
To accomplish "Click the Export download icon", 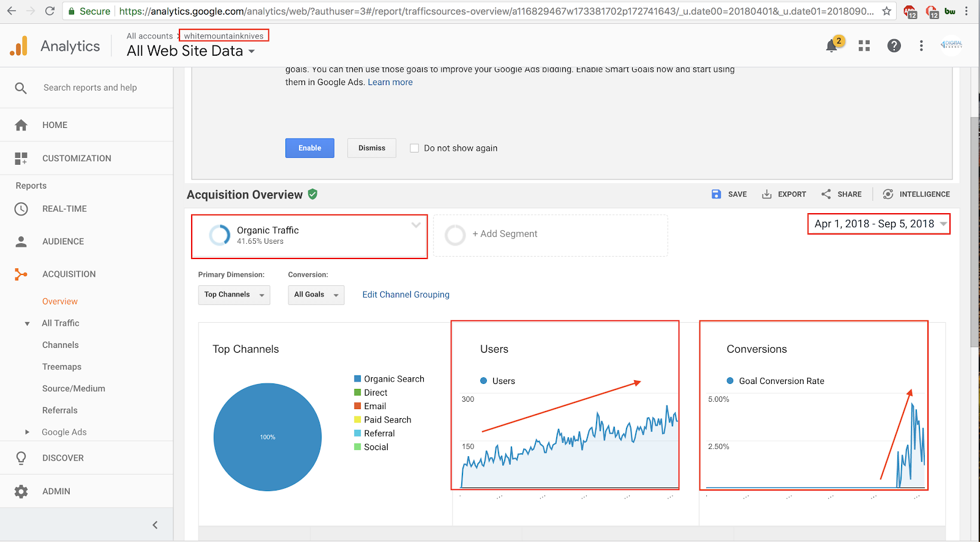I will (x=766, y=194).
